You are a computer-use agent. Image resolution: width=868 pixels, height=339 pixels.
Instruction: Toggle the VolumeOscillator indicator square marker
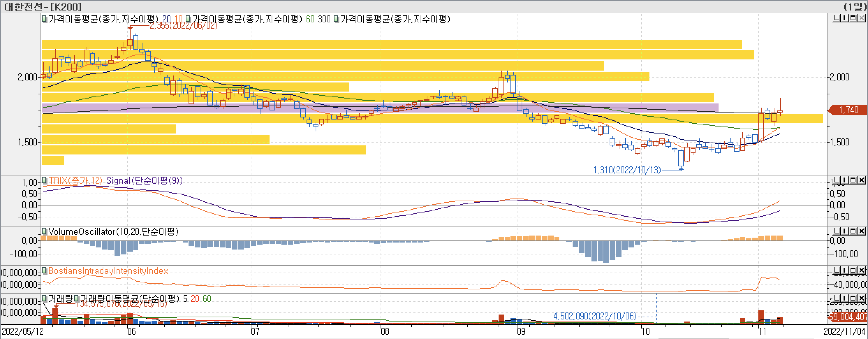pos(44,231)
